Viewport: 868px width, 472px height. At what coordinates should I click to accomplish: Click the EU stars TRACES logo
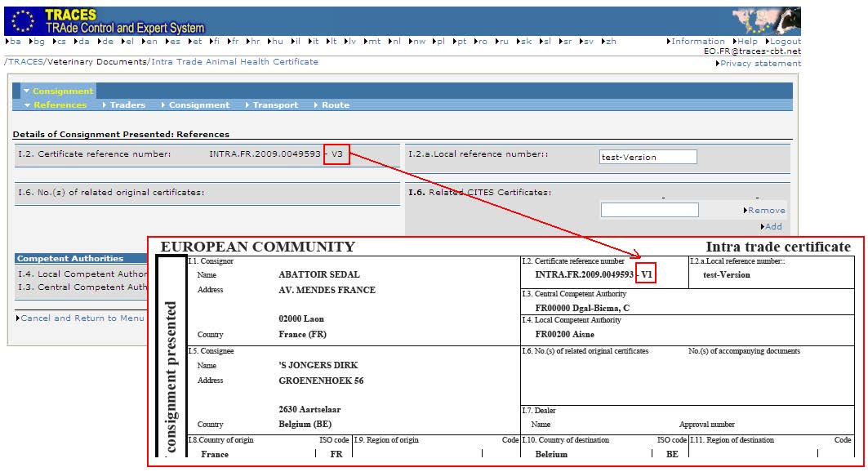click(x=23, y=21)
